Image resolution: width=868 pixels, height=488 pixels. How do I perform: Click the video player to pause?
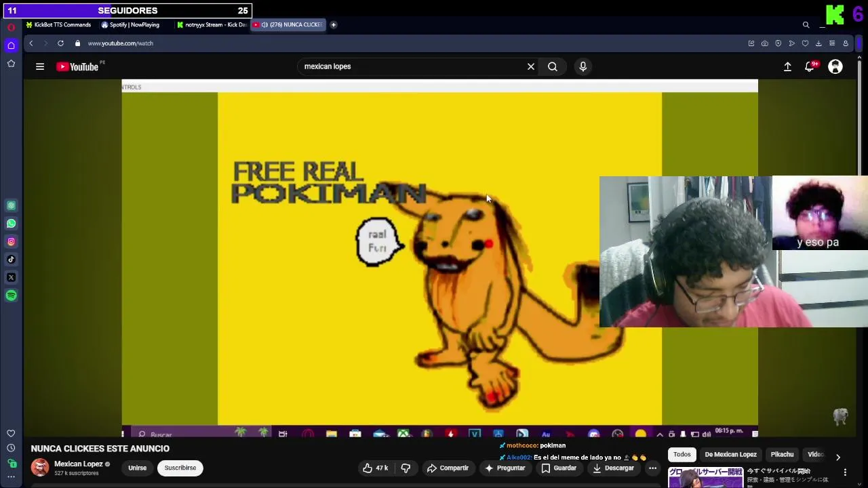[x=439, y=258]
